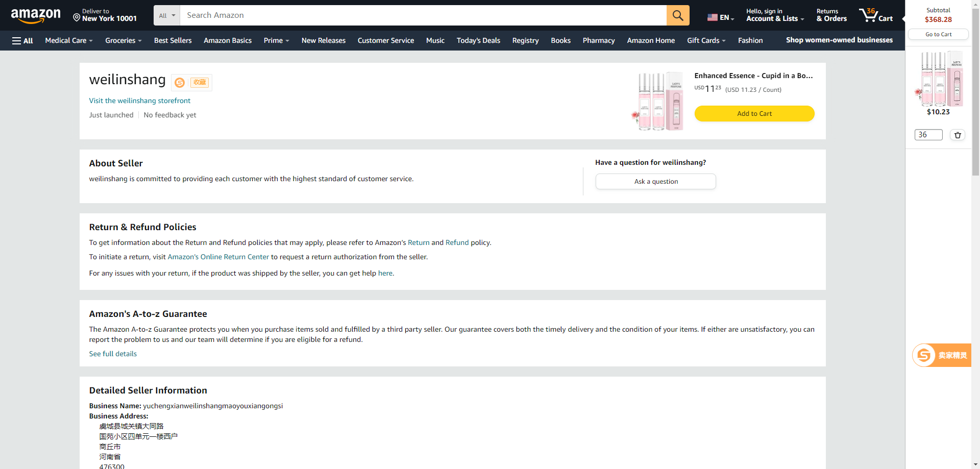Click the orange 收藏 badge
980x469 pixels.
tap(200, 82)
